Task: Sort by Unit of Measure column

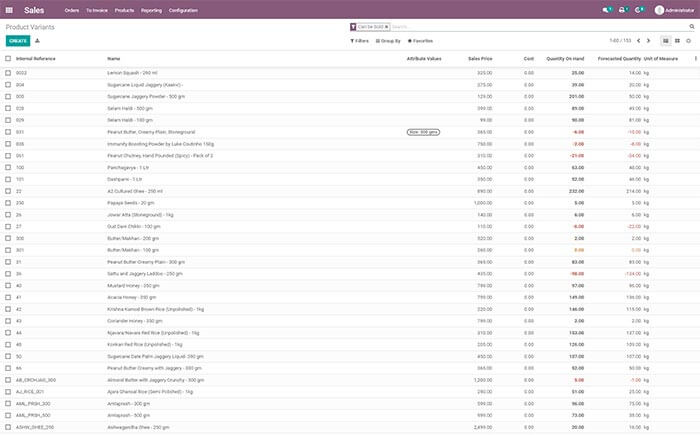Action: tap(661, 59)
